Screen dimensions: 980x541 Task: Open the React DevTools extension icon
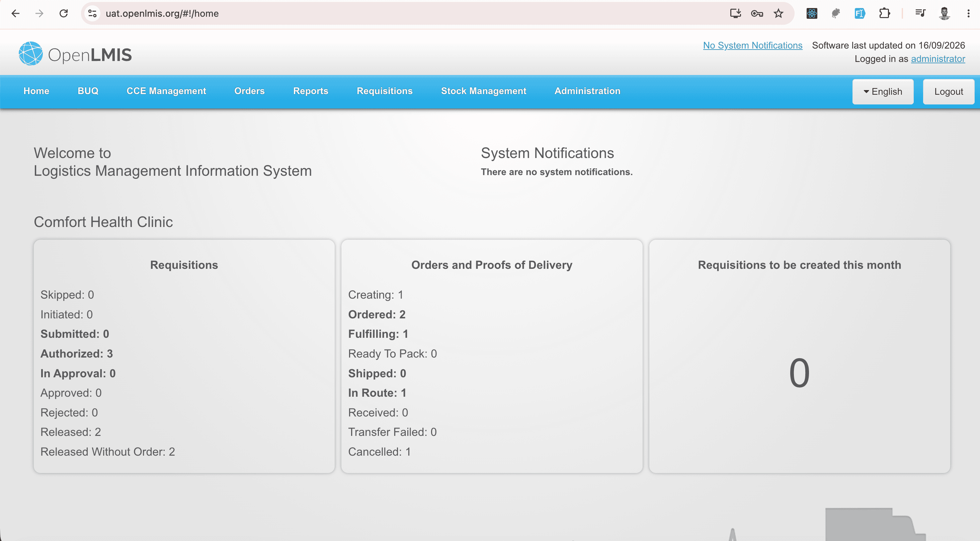click(x=812, y=14)
